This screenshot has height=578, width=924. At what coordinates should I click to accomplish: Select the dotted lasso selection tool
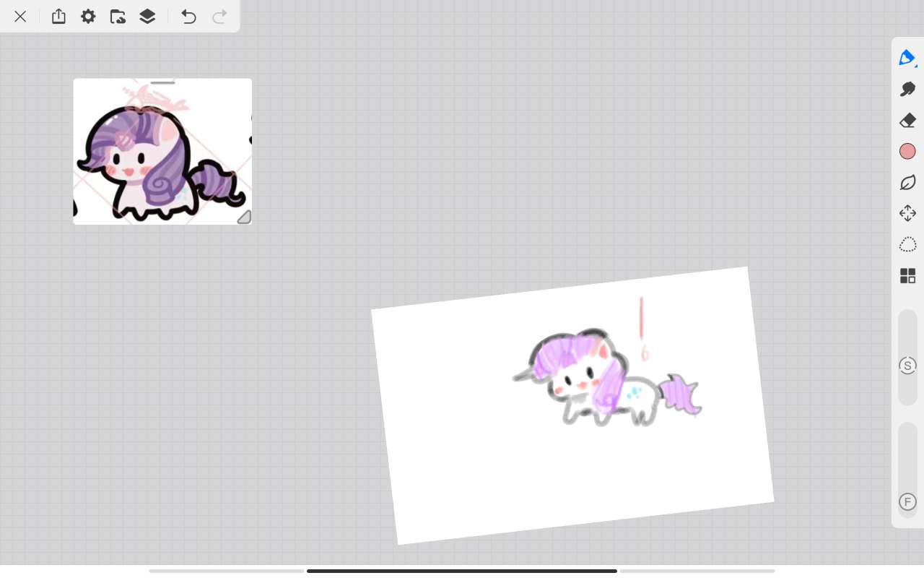pos(907,244)
